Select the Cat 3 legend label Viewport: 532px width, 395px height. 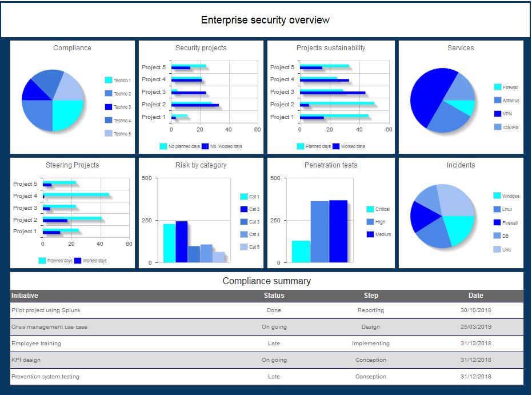tap(254, 222)
